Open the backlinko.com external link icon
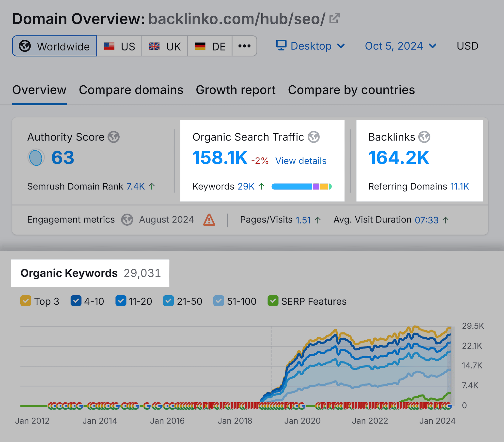The width and height of the screenshot is (504, 442). [334, 18]
